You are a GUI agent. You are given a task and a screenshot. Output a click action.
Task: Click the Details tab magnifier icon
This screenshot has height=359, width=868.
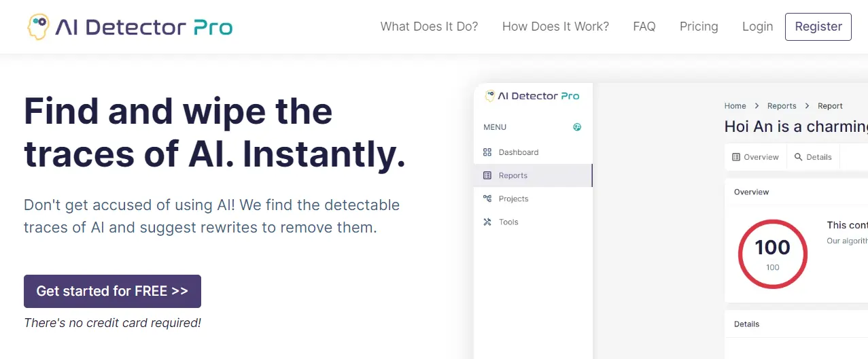[x=798, y=157]
